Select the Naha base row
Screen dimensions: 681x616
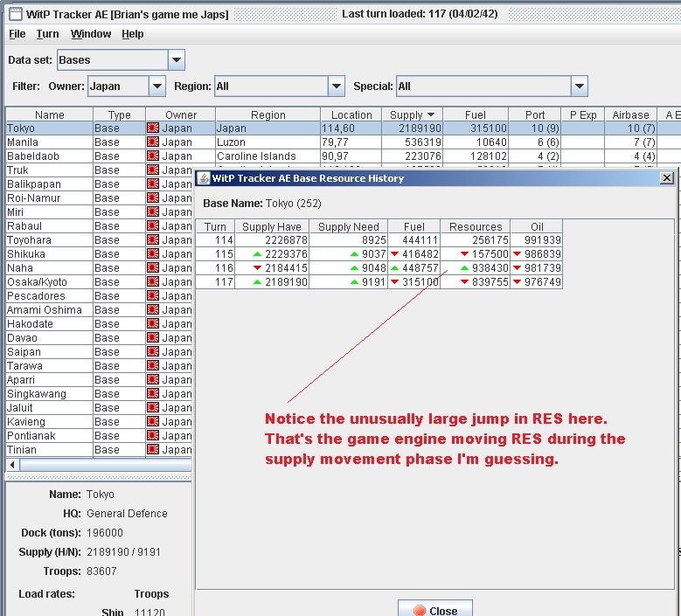pyautogui.click(x=99, y=268)
